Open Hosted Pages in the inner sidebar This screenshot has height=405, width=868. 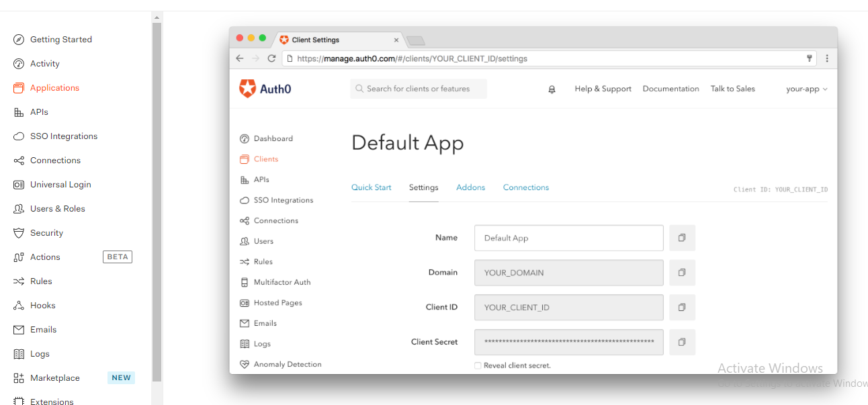[x=271, y=303]
